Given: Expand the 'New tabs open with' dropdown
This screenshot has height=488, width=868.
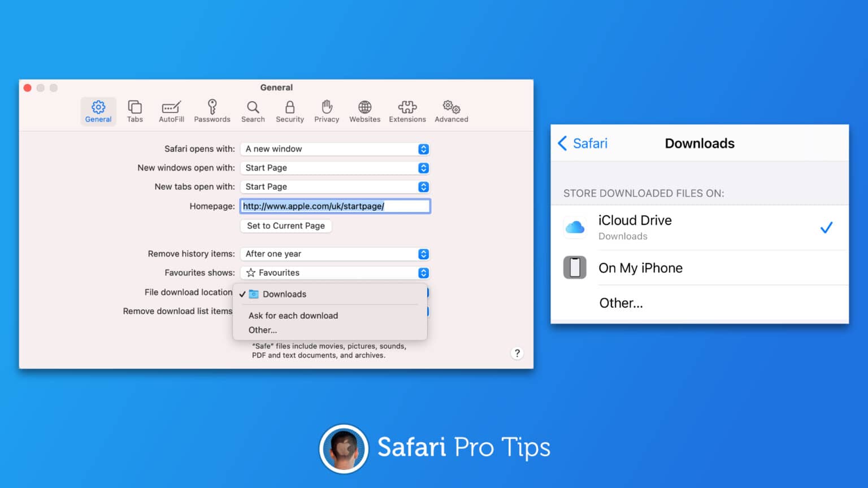Looking at the screenshot, I should click(335, 187).
